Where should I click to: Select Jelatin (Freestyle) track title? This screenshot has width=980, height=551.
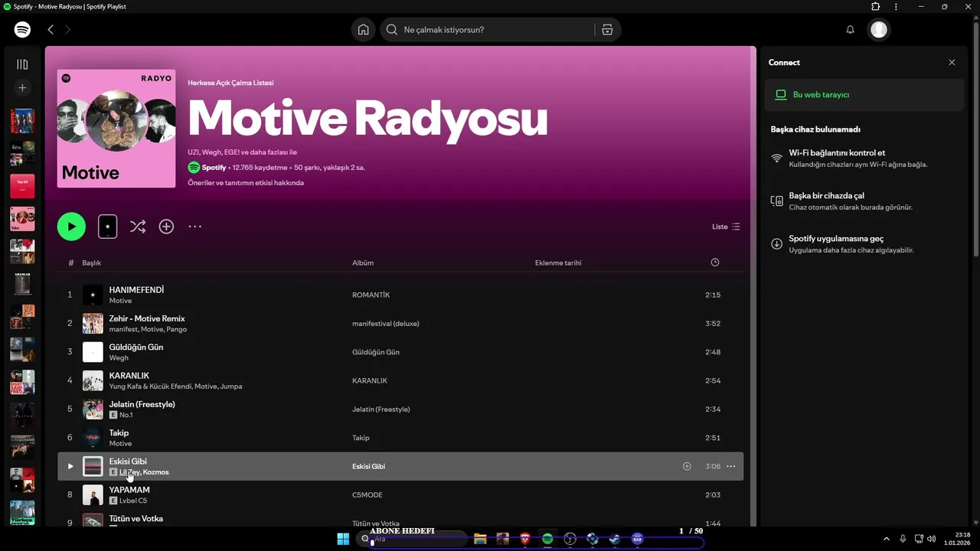(142, 404)
